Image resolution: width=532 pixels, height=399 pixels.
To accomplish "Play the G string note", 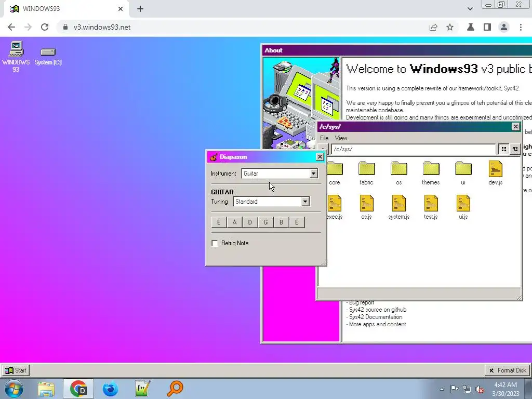I will 265,222.
